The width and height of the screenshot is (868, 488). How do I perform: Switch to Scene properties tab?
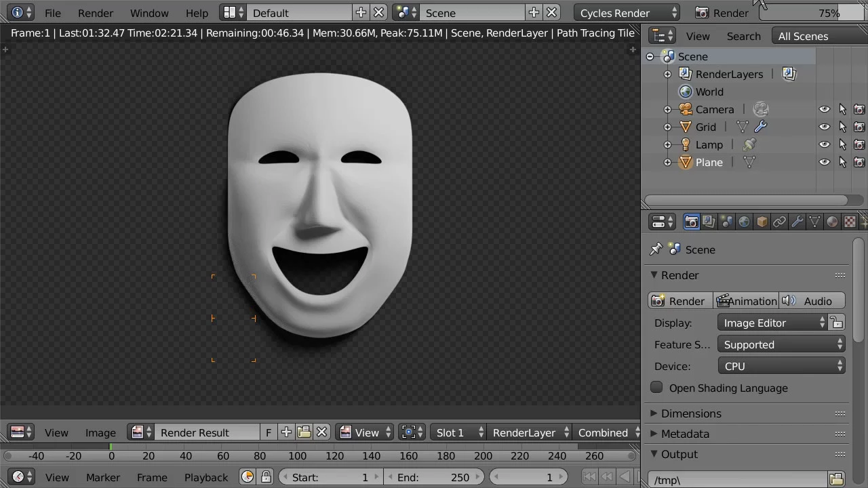tap(726, 222)
